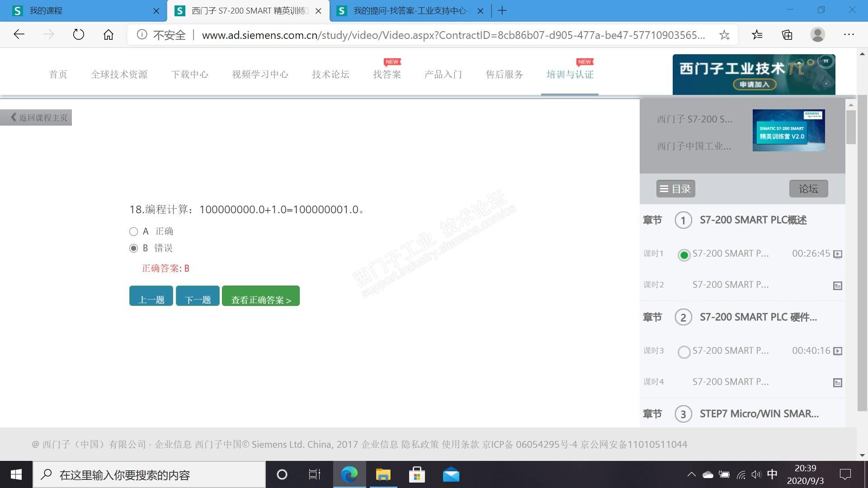Click the 查看正确答案 button
This screenshot has width=868, height=488.
(x=260, y=296)
